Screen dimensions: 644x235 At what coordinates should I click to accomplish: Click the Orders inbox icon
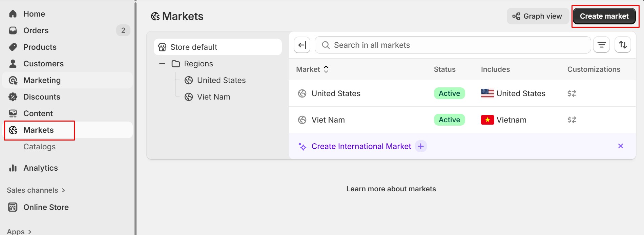(x=13, y=30)
